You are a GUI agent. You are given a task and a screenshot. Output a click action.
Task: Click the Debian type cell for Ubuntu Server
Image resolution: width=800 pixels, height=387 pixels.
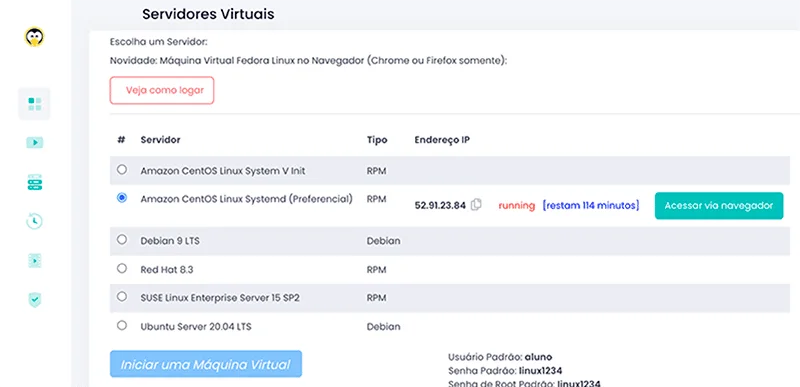(x=383, y=327)
